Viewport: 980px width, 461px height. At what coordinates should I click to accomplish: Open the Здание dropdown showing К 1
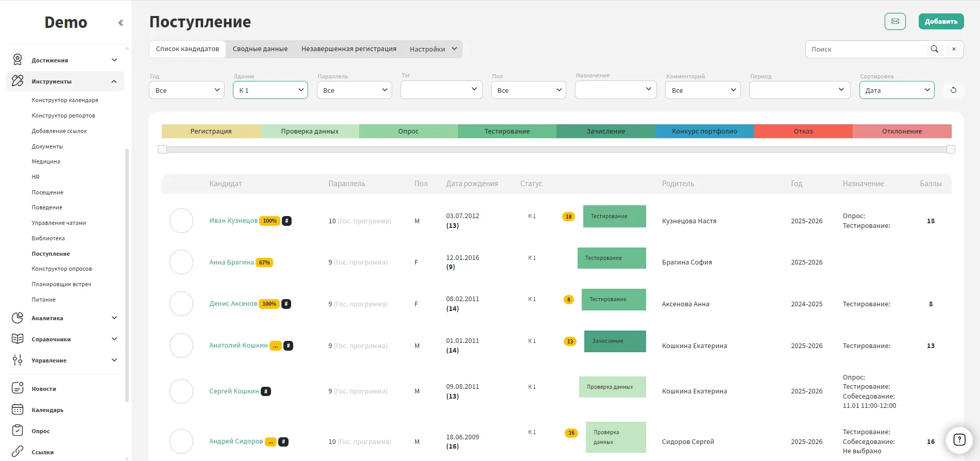tap(270, 90)
